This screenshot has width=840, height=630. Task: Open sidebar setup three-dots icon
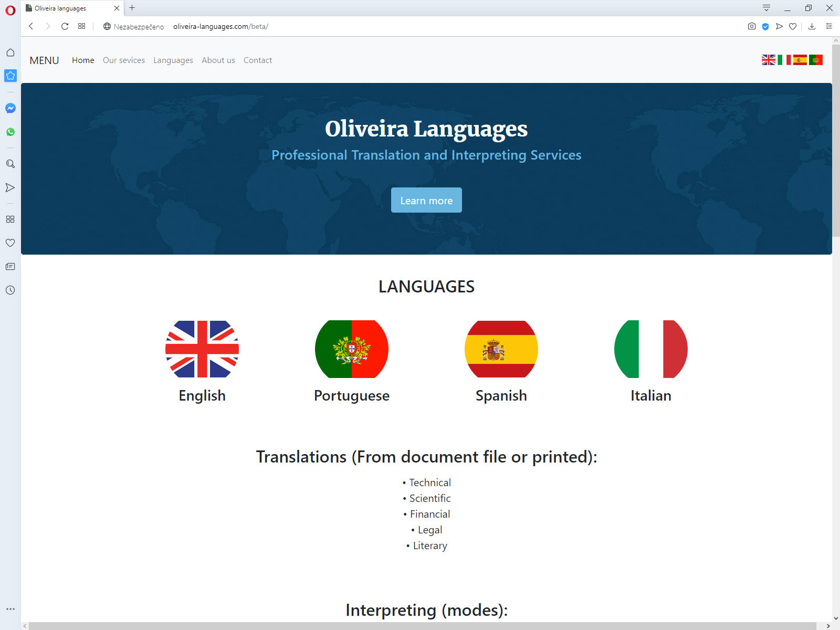(x=10, y=609)
